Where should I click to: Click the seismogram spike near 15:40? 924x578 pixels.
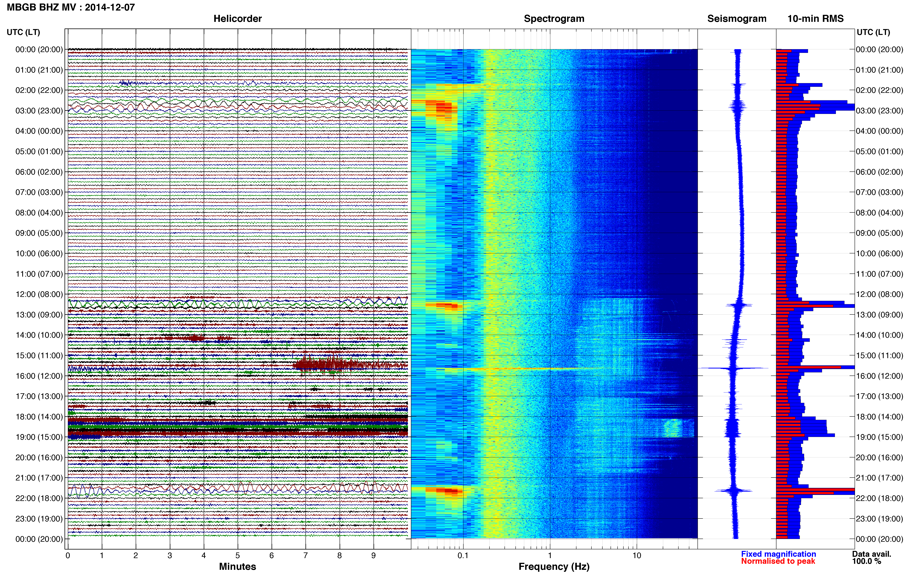[733, 368]
